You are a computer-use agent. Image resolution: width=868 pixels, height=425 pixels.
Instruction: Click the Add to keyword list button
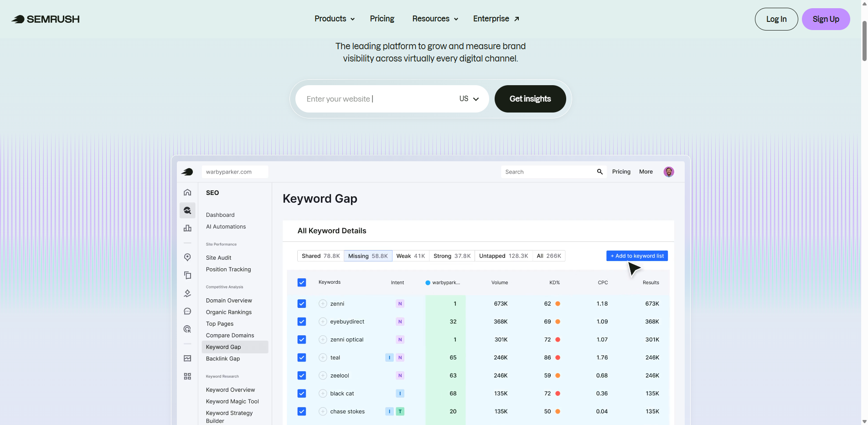coord(636,256)
